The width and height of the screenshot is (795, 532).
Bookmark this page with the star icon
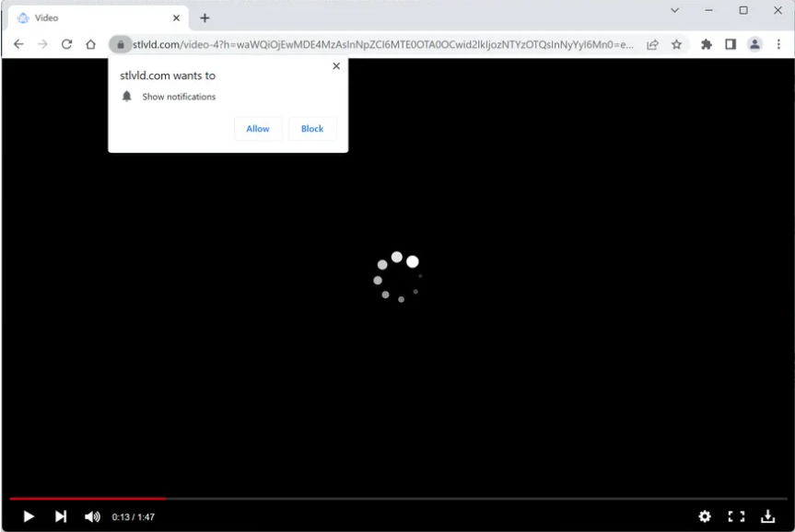[x=676, y=44]
